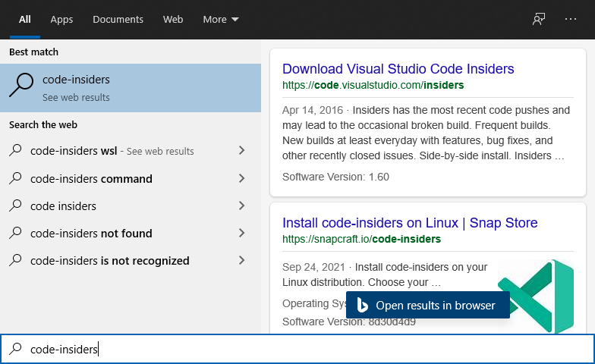This screenshot has width=595, height=364.
Task: Click the is not recognized search icon
Action: [x=15, y=259]
